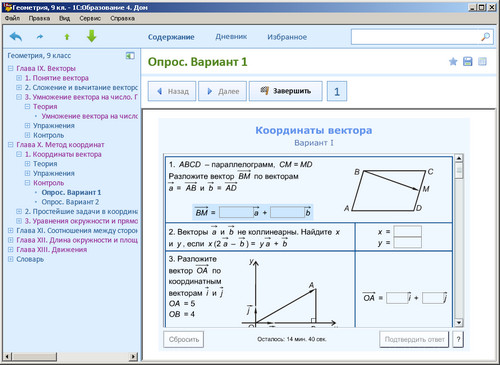The width and height of the screenshot is (500, 365).
Task: Click the blue save diskette icon
Action: [x=467, y=62]
